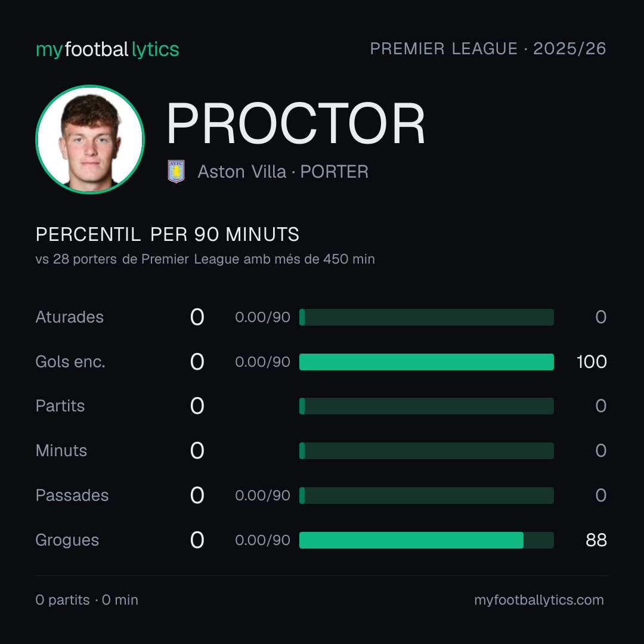Select the Partits stat row label
This screenshot has height=644, width=644.
(x=60, y=406)
